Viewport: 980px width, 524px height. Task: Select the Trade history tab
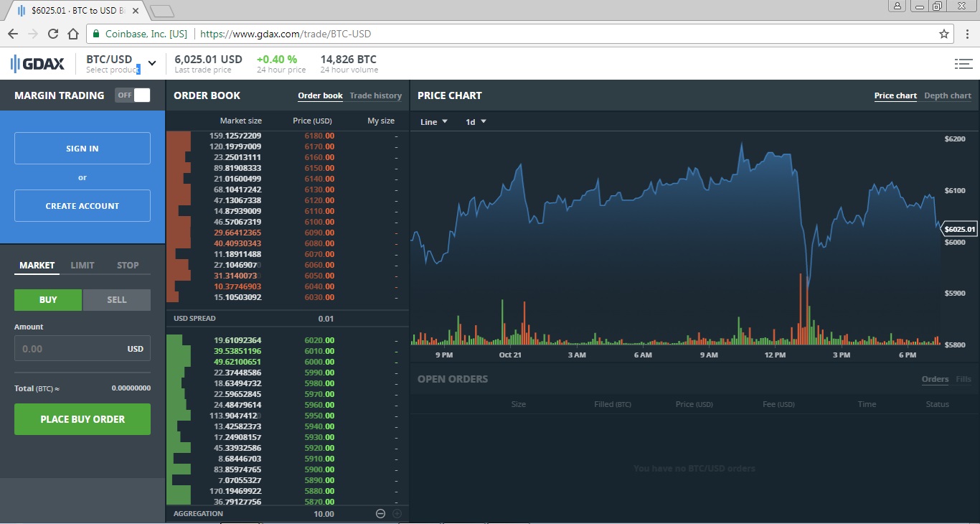[376, 95]
